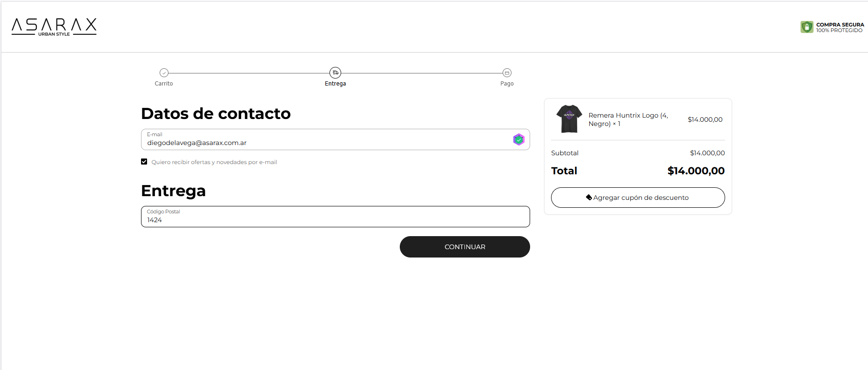The width and height of the screenshot is (868, 370).
Task: Go back to the Carrito step label
Action: (x=164, y=84)
